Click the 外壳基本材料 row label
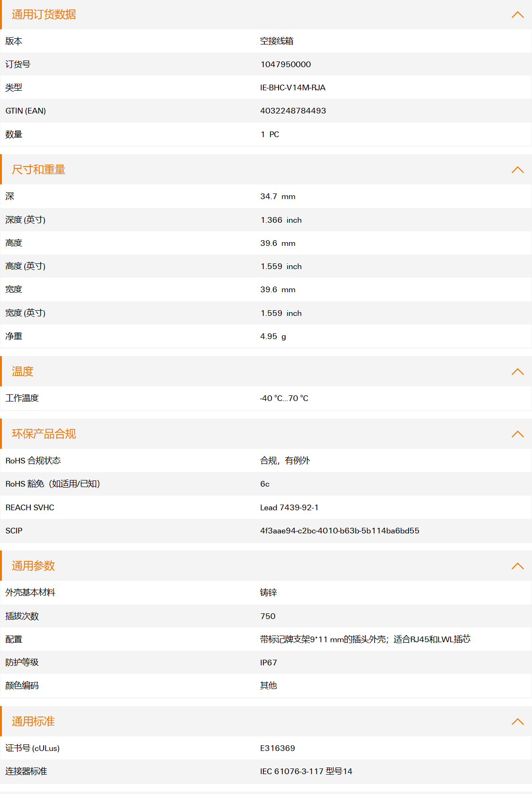The width and height of the screenshot is (532, 794). 30,593
